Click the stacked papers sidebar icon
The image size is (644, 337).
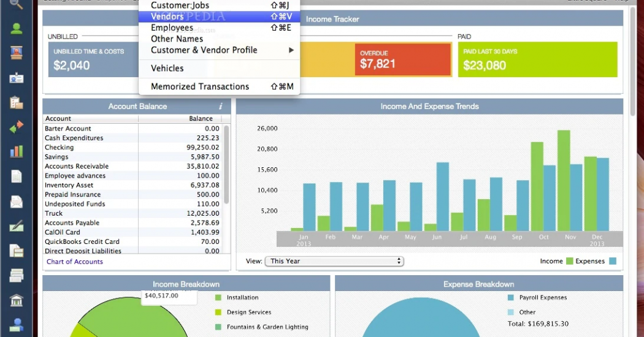tap(17, 276)
